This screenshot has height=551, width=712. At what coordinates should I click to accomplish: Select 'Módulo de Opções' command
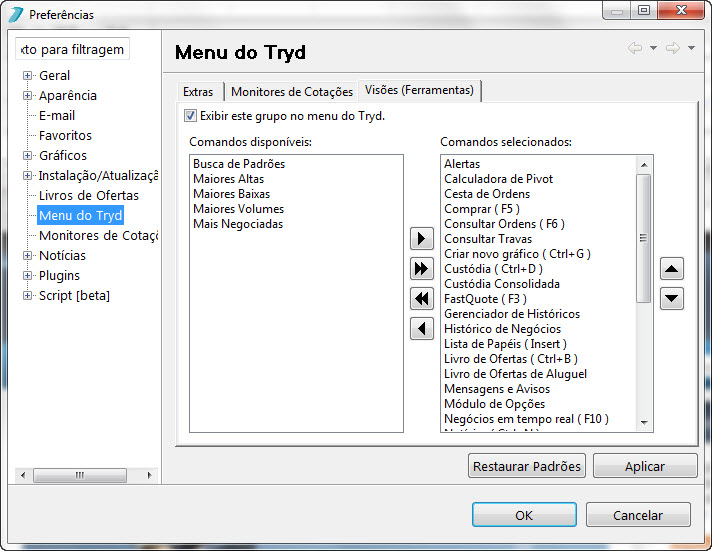494,403
